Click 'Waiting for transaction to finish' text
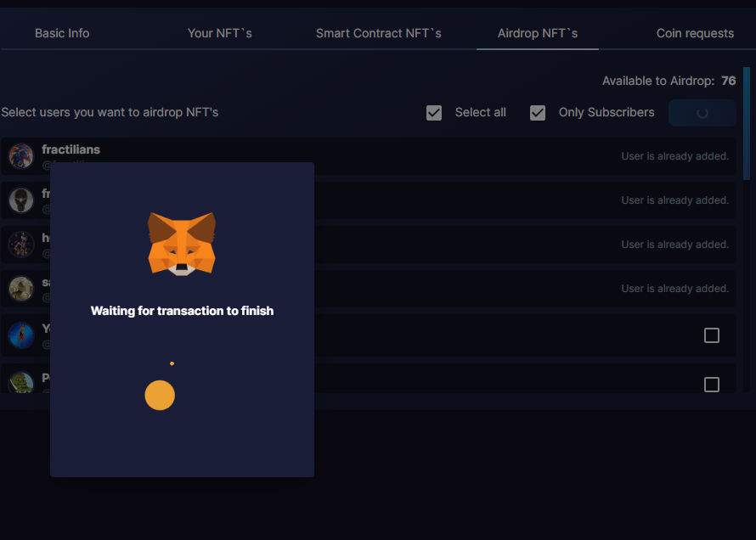The image size is (756, 540). [183, 311]
